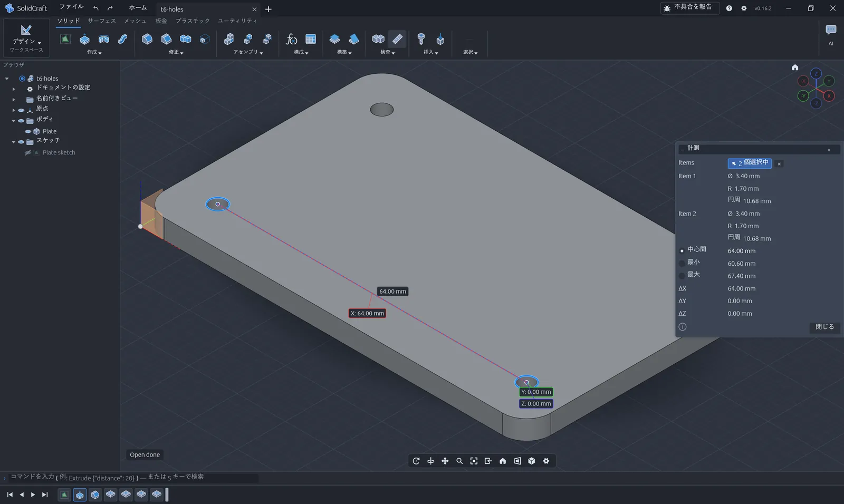844x504 pixels.
Task: Toggle visibility of ボディ folder
Action: click(21, 121)
